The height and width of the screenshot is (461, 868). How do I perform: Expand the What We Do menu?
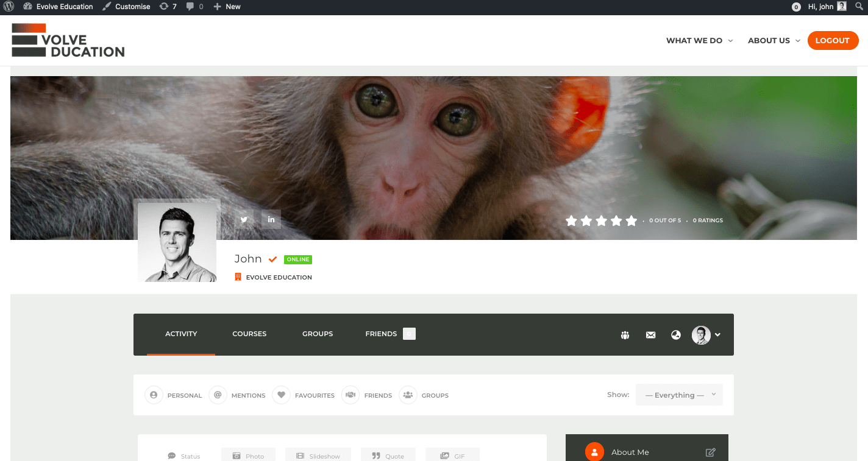point(700,41)
